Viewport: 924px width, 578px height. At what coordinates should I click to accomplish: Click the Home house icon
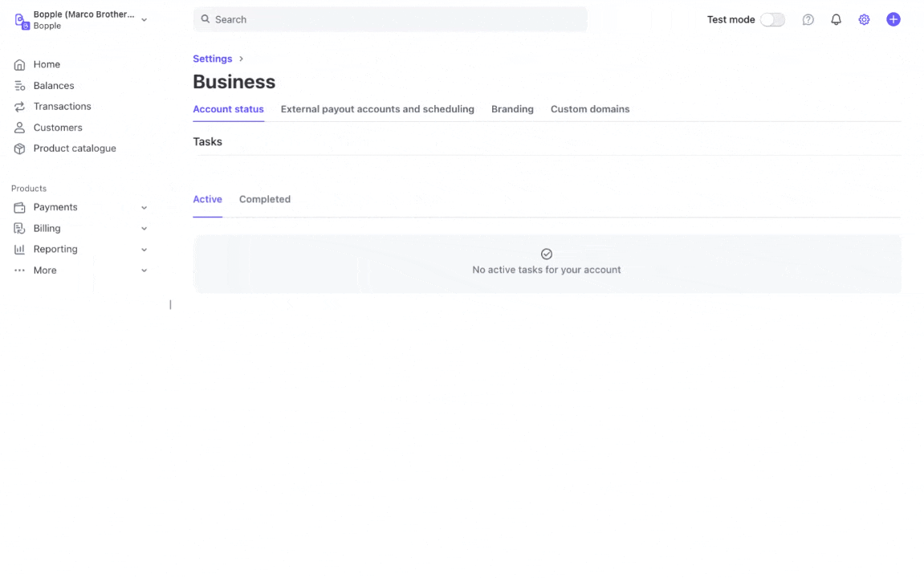coord(19,65)
